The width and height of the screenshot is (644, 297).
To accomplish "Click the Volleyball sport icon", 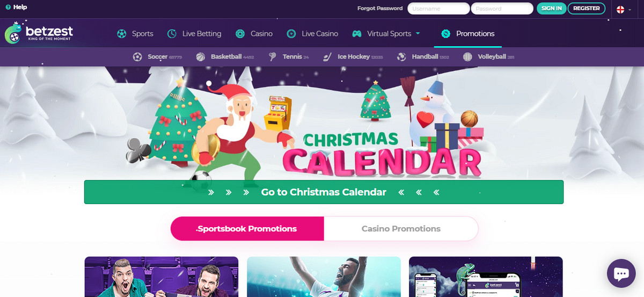I will coord(467,56).
